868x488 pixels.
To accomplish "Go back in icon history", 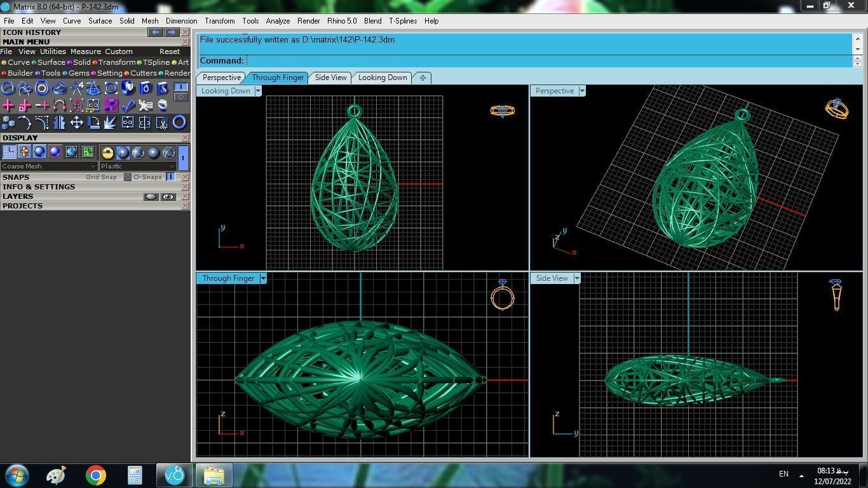I will click(x=155, y=32).
